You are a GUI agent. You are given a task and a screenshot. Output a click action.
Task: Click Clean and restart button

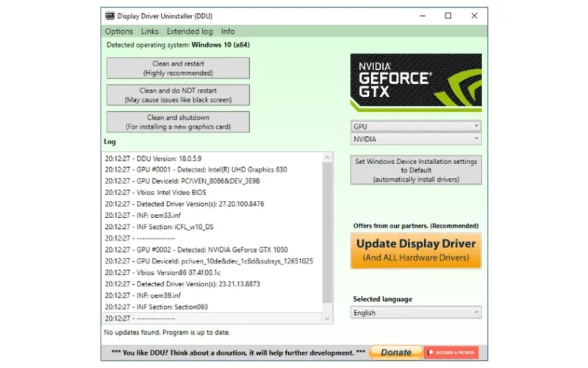[x=178, y=68]
